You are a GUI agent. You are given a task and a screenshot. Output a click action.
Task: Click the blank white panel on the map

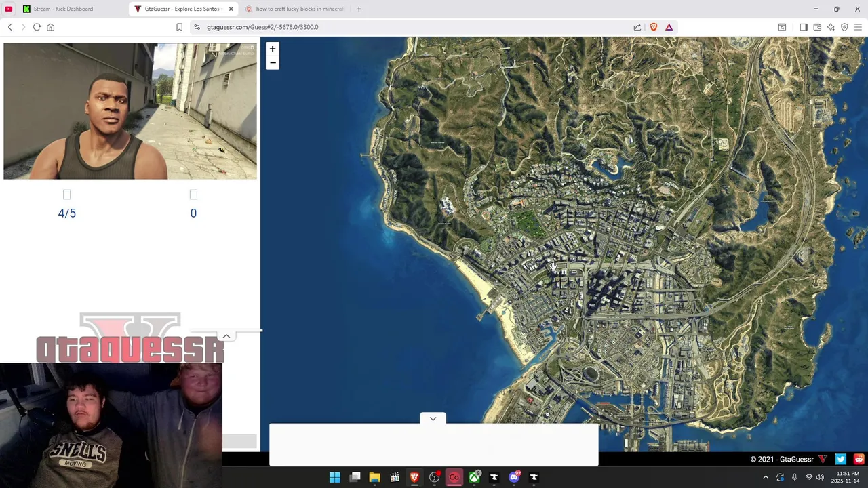point(434,445)
